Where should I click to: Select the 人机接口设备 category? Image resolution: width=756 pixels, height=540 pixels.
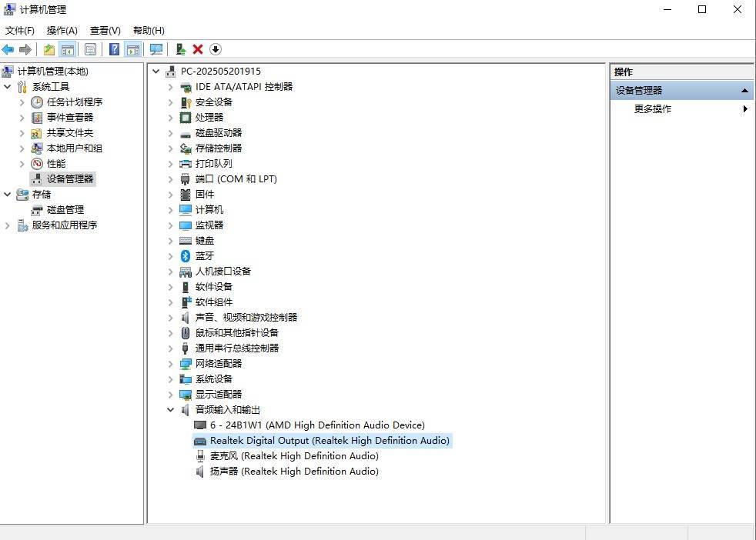point(222,272)
